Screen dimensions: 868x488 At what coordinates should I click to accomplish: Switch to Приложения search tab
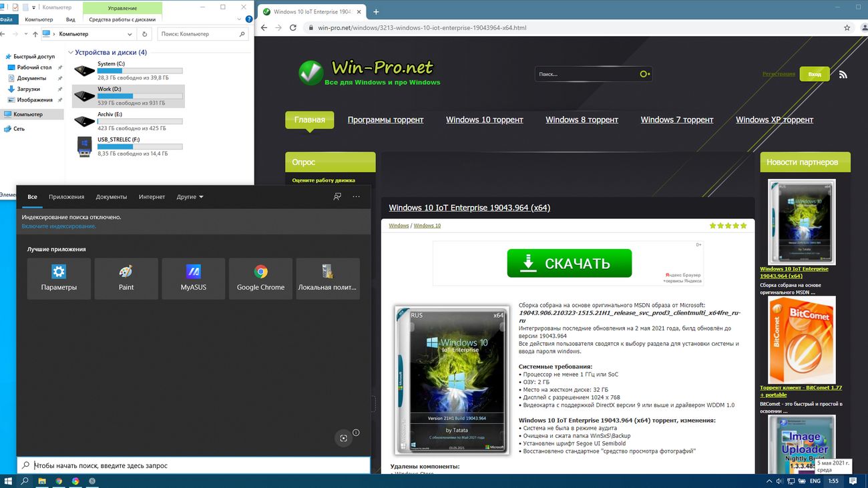(67, 197)
